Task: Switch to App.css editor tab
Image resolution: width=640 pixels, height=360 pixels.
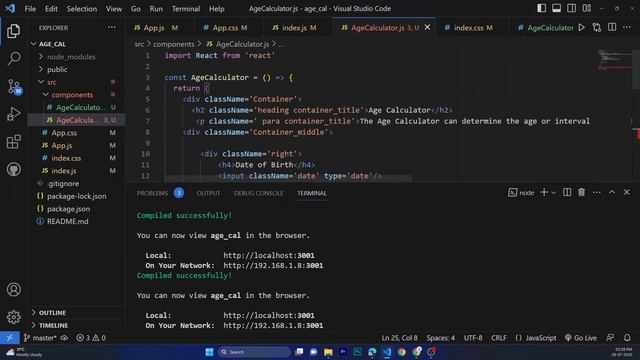Action: tap(225, 27)
